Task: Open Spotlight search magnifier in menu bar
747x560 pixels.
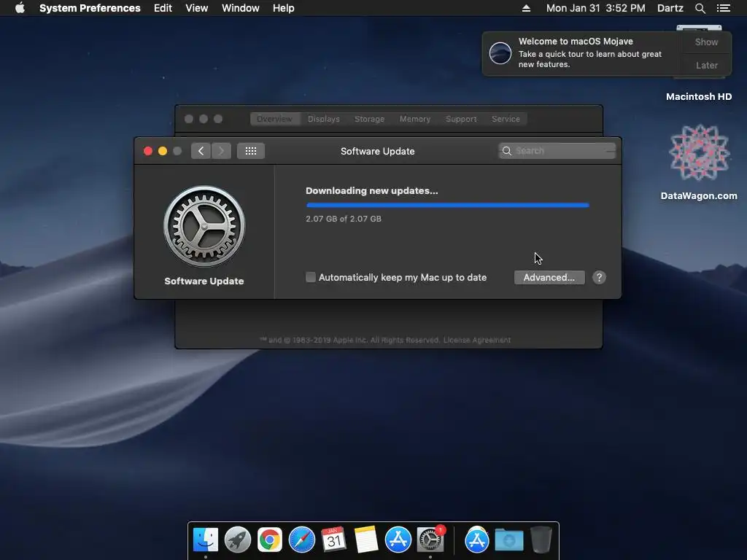Action: coord(700,8)
